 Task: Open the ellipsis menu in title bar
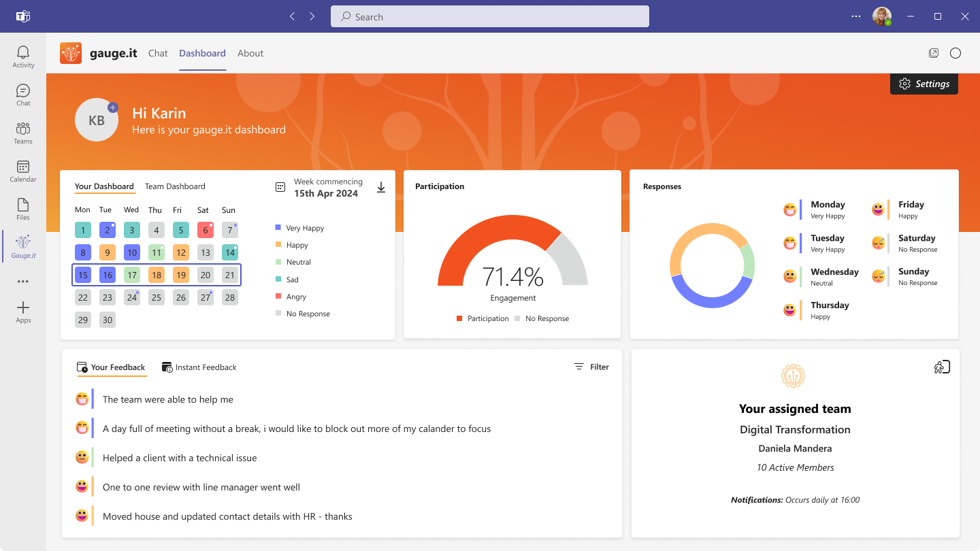click(x=856, y=16)
